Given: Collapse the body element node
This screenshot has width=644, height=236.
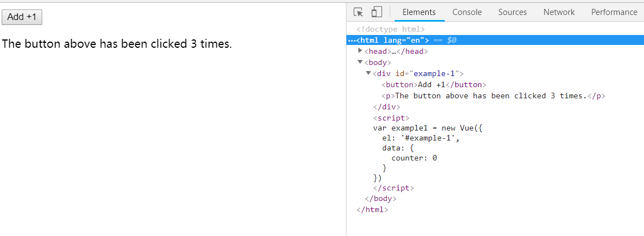Looking at the screenshot, I should (360, 62).
